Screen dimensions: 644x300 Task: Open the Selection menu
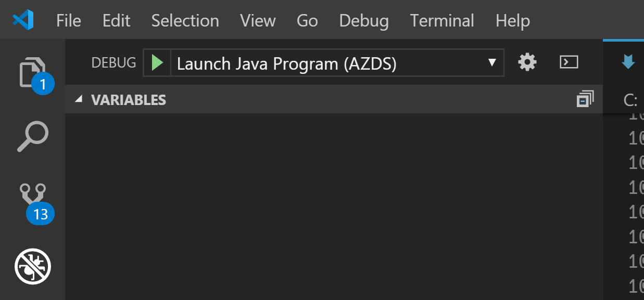(x=185, y=21)
